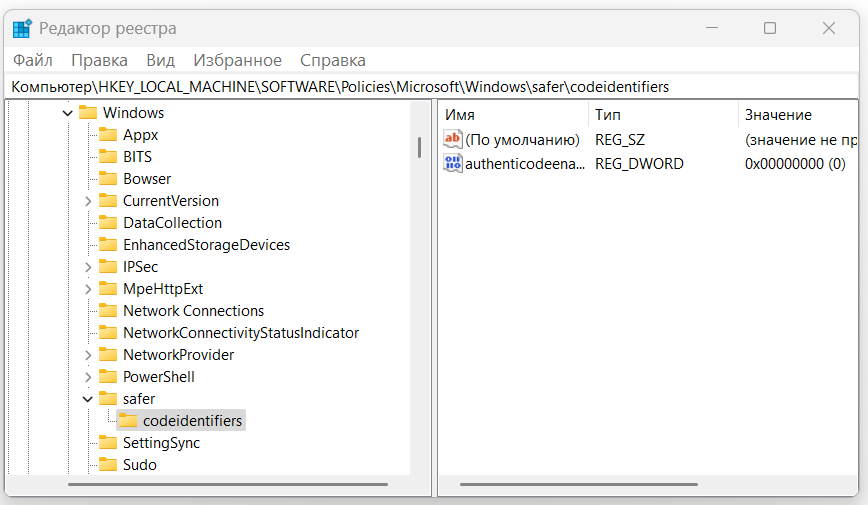Viewport: 868px width, 505px height.
Task: Open the Избранное menu
Action: pyautogui.click(x=237, y=60)
